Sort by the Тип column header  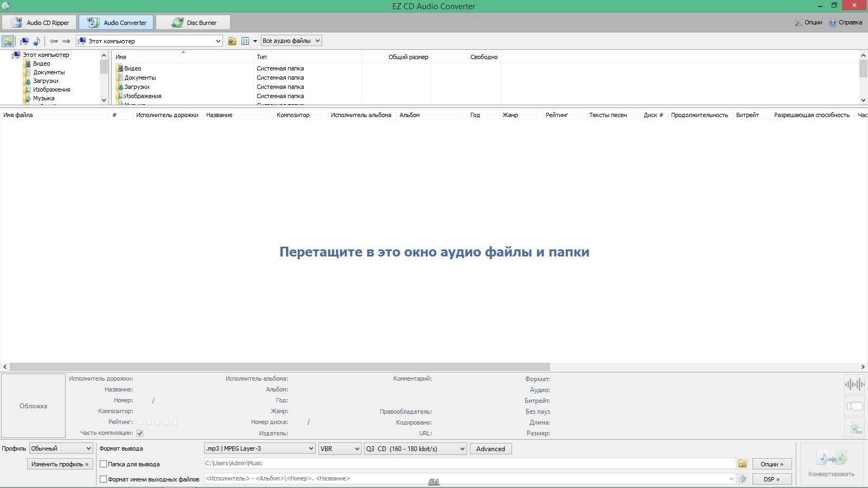[x=308, y=57]
